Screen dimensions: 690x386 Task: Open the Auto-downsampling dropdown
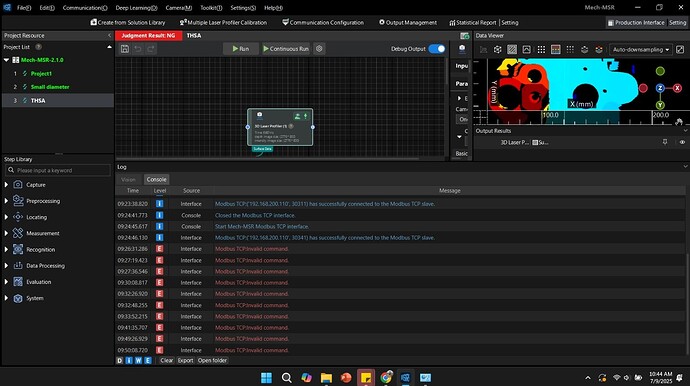640,50
